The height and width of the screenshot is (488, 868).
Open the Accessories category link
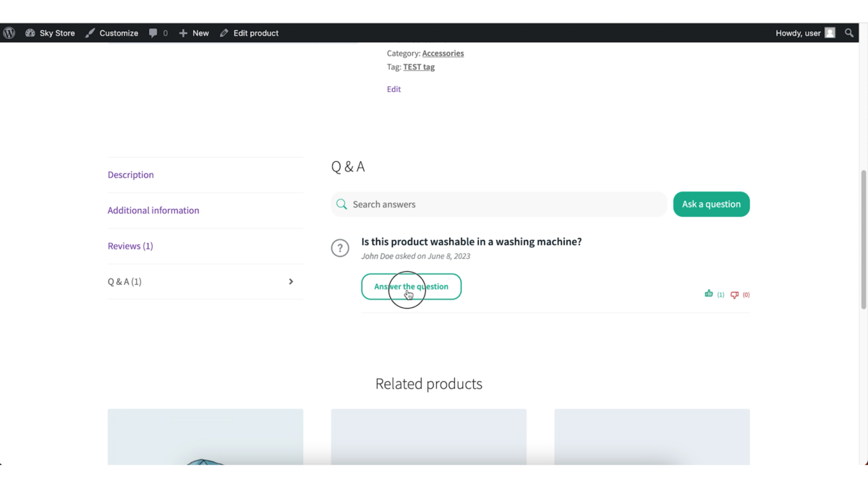(443, 53)
